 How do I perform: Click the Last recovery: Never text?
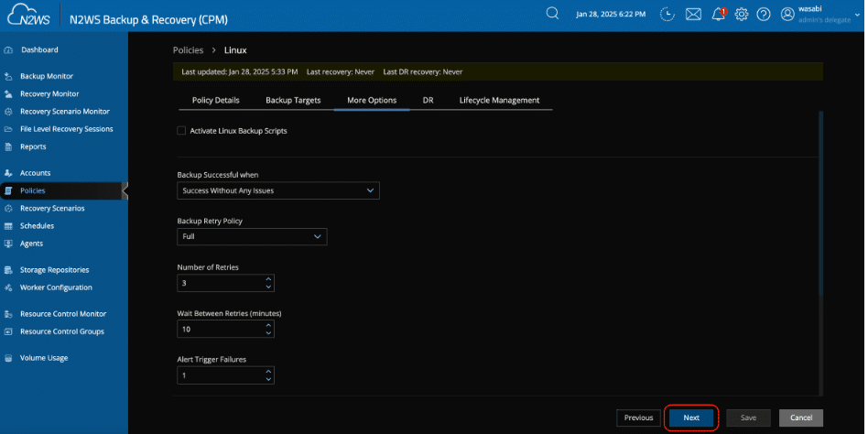(341, 72)
